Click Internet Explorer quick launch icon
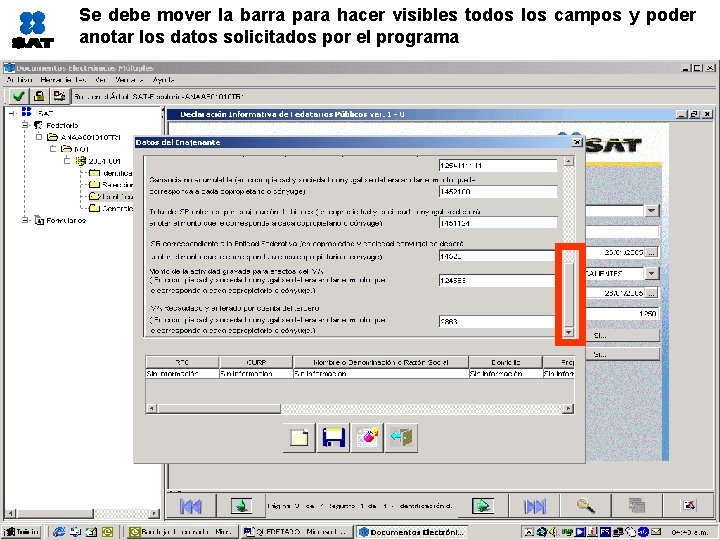 tap(59, 532)
